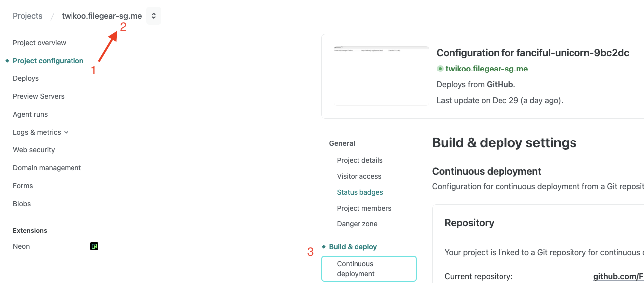The width and height of the screenshot is (644, 283).
Task: Open the Blobs page
Action: [22, 204]
